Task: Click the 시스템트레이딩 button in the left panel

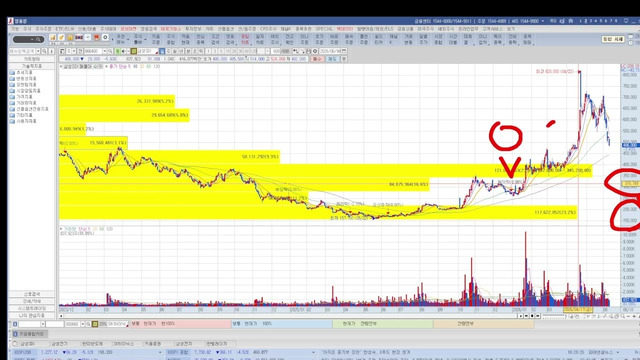Action: tap(31, 308)
